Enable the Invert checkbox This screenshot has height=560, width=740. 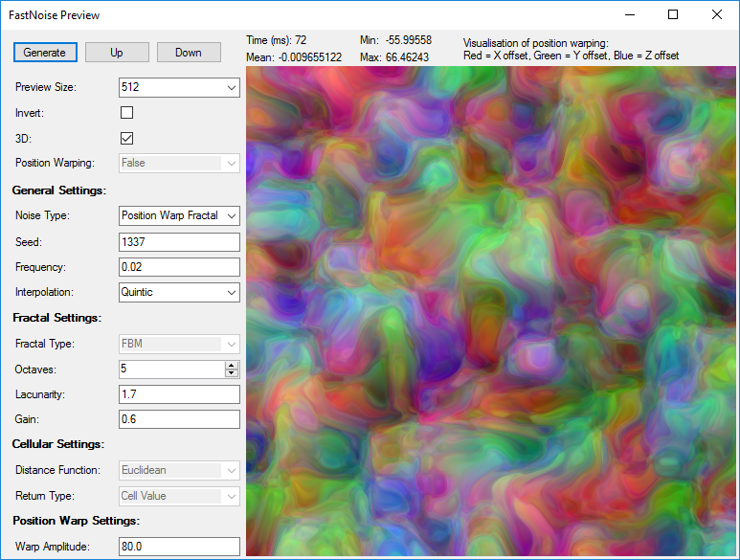126,113
